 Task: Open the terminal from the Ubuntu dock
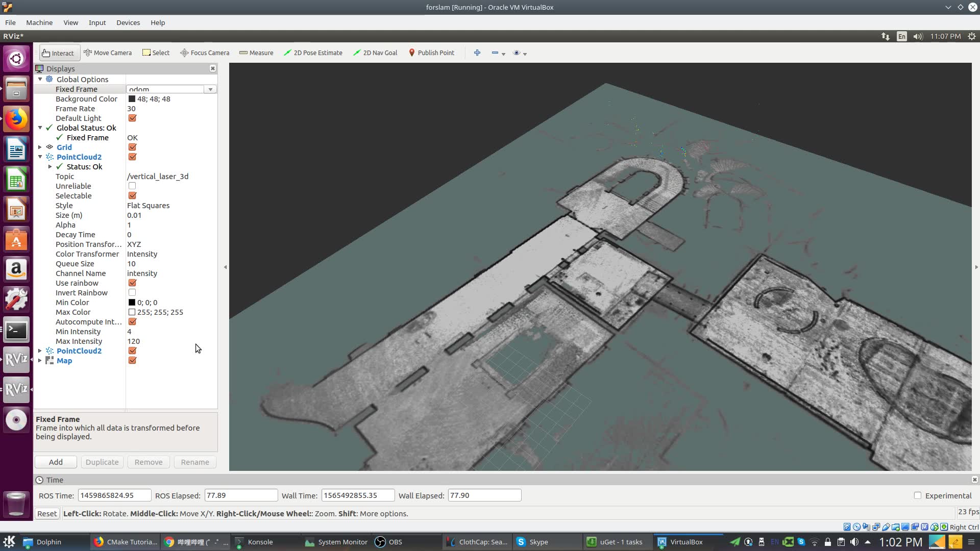click(x=16, y=330)
